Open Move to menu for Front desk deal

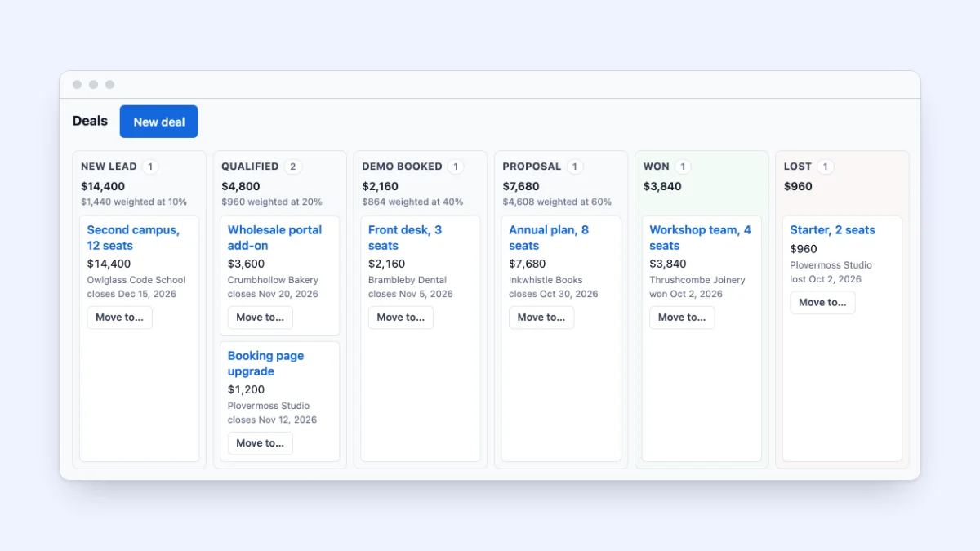(400, 318)
